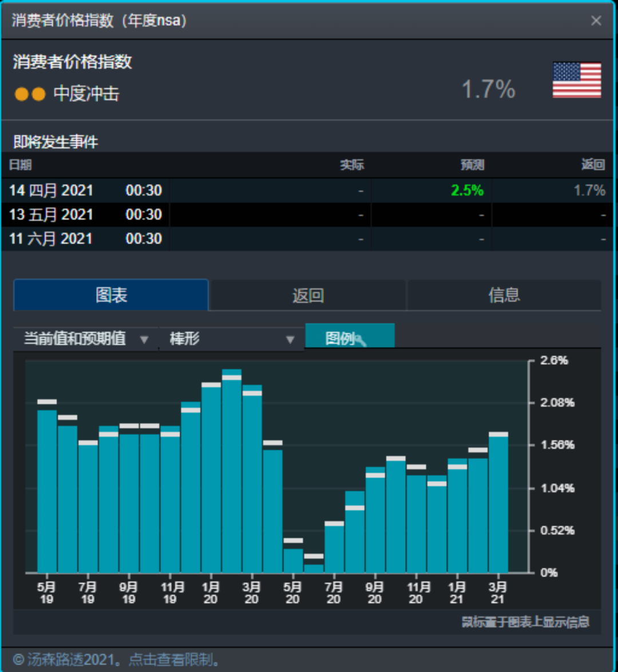Switch to the 图表 tab
The image size is (618, 672).
click(x=111, y=295)
